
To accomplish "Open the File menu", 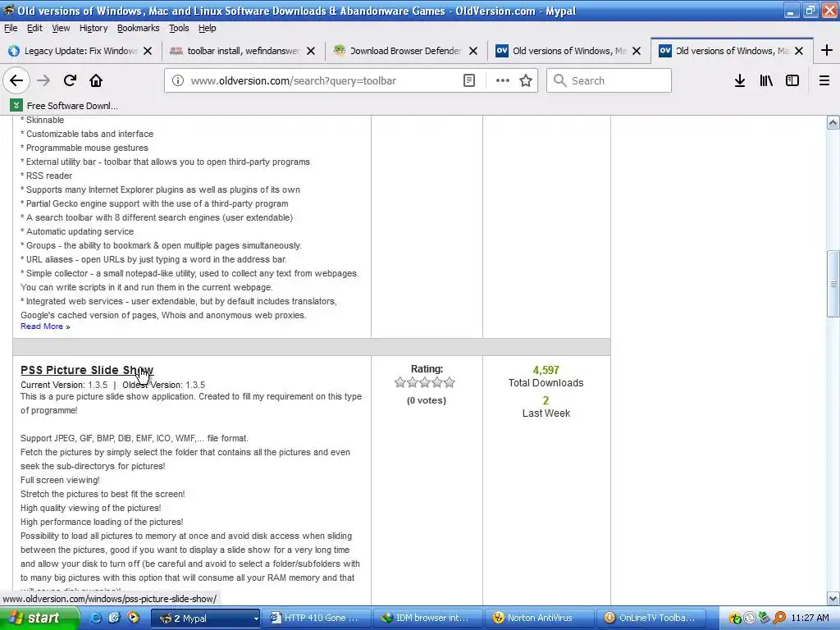I will pos(11,28).
